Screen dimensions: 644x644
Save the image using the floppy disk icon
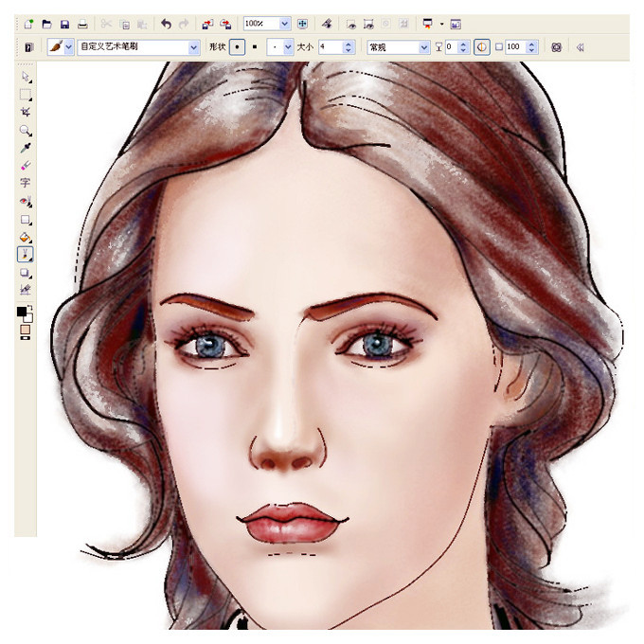click(64, 25)
